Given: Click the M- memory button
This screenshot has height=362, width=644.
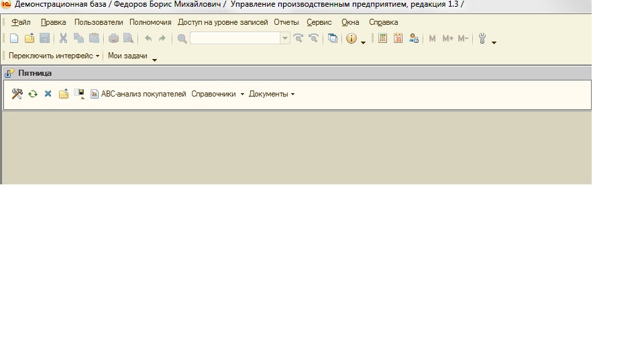Looking at the screenshot, I should pyautogui.click(x=463, y=39).
